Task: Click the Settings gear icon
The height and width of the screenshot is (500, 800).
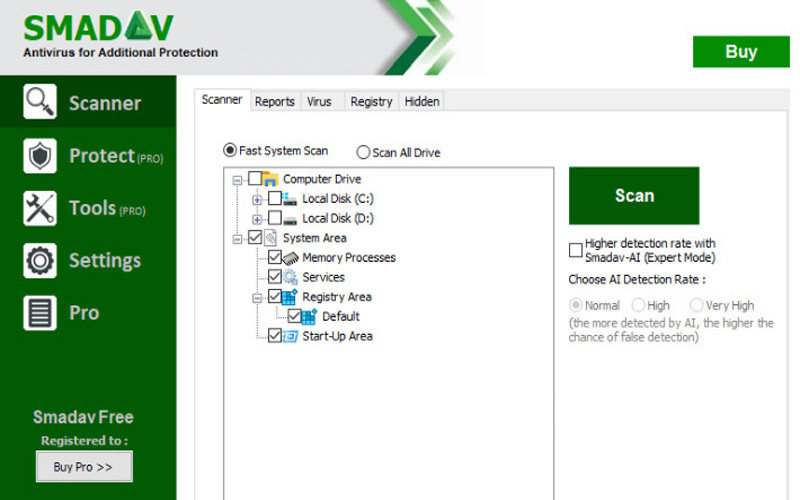Action: tap(40, 261)
